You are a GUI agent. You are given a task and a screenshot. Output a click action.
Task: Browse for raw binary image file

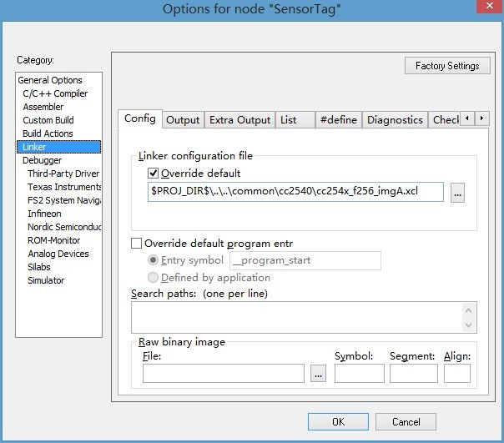point(318,374)
